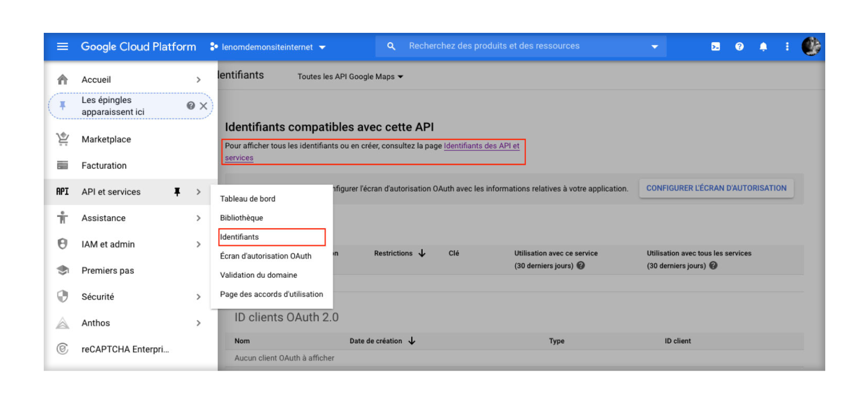The width and height of the screenshot is (868, 403).
Task: Open help for Utilisation avec ce service
Action: [581, 266]
